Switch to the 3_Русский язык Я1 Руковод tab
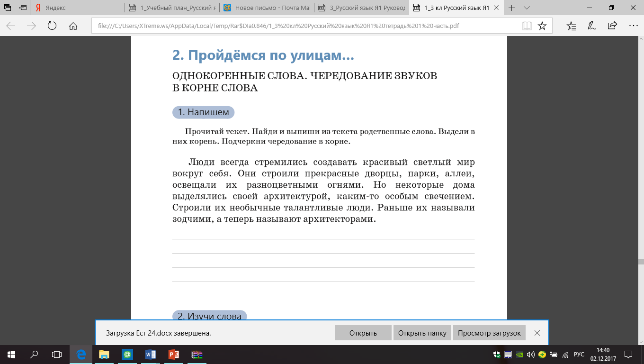644x364 pixels. [x=362, y=8]
